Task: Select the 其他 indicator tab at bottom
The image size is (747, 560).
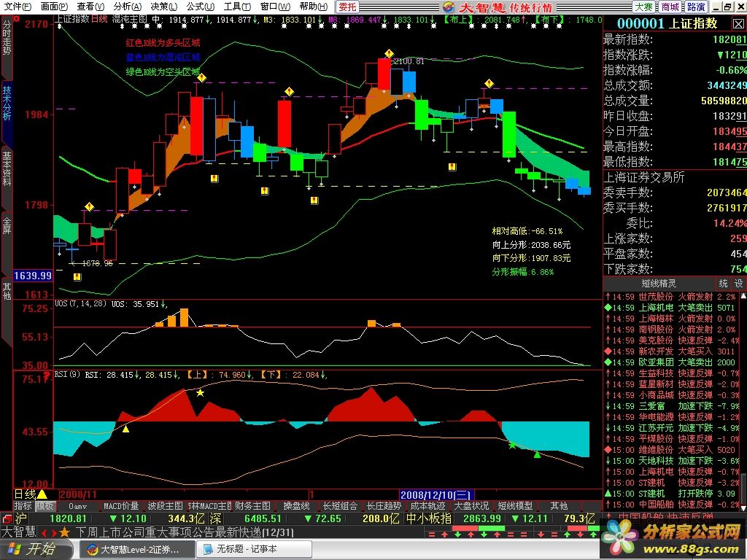Action: coord(559,506)
